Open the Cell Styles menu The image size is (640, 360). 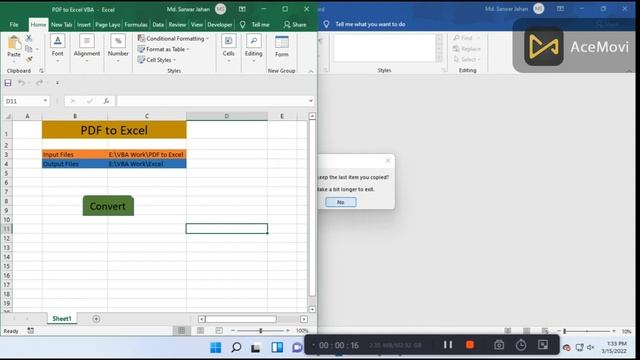coord(157,60)
